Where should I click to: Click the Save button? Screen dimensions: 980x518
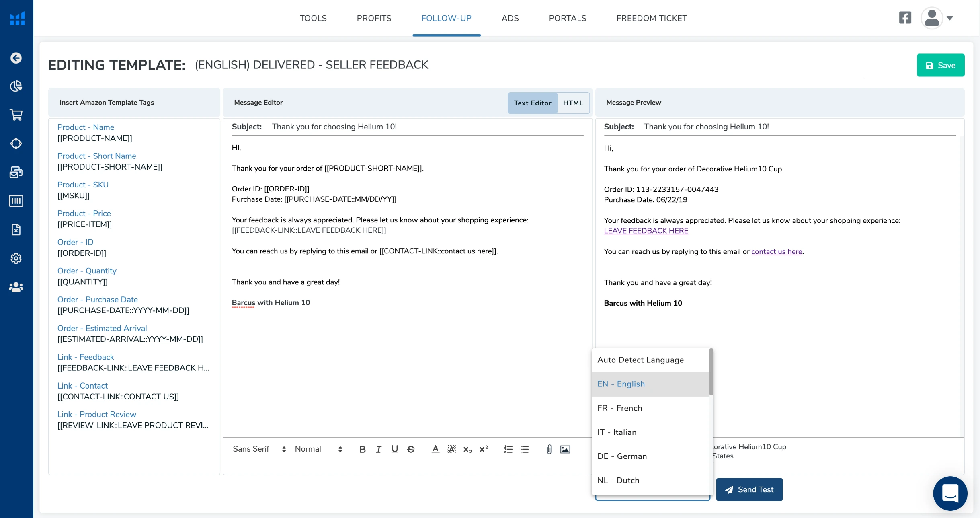tap(940, 65)
